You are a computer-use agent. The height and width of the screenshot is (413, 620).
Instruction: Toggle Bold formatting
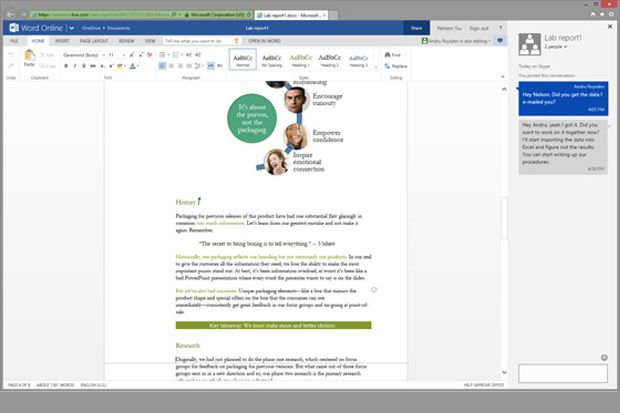pyautogui.click(x=66, y=66)
